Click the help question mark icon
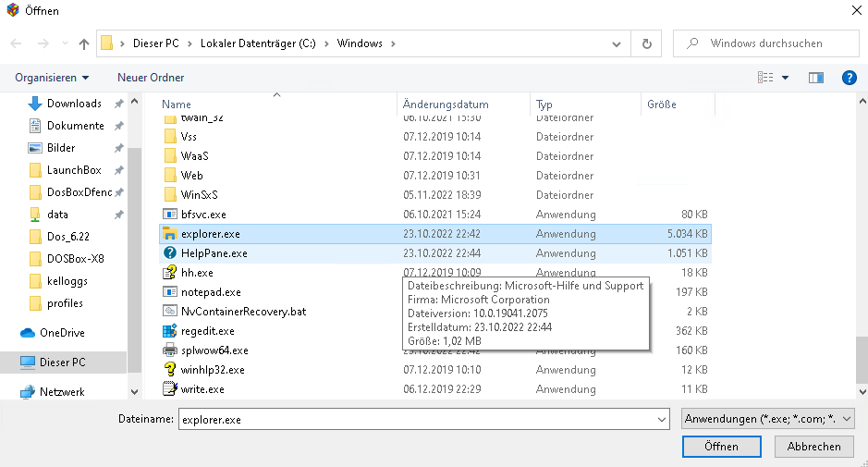This screenshot has height=467, width=868. point(849,78)
